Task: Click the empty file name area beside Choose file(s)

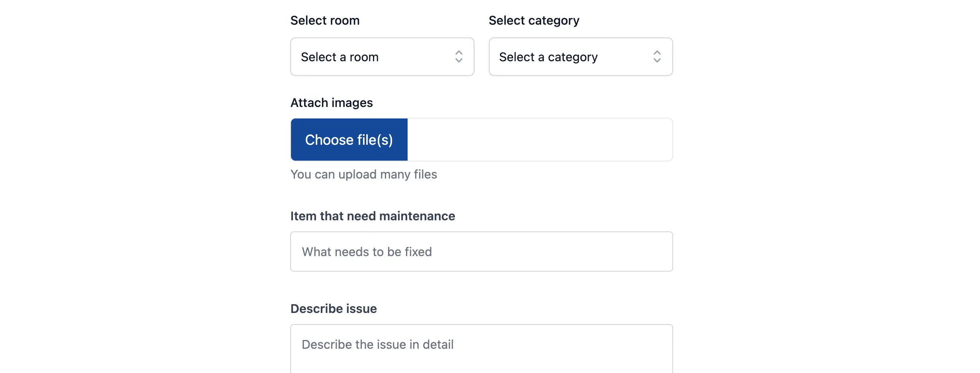Action: (x=539, y=140)
